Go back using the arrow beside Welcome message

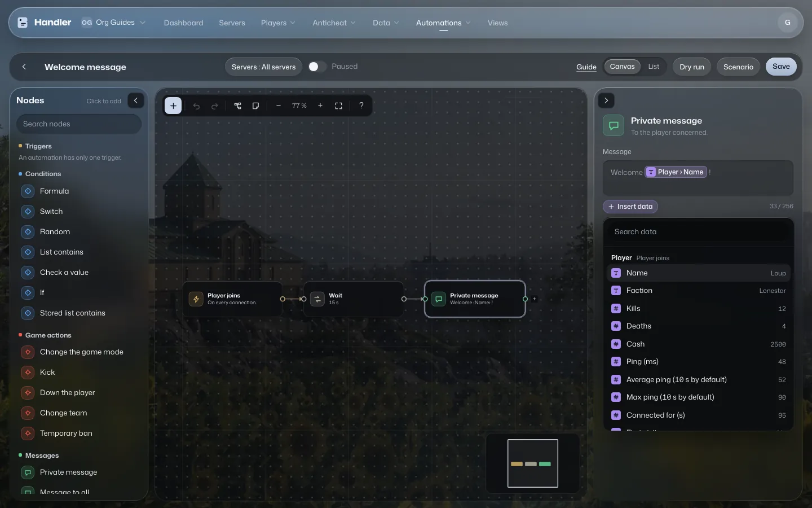[x=24, y=67]
